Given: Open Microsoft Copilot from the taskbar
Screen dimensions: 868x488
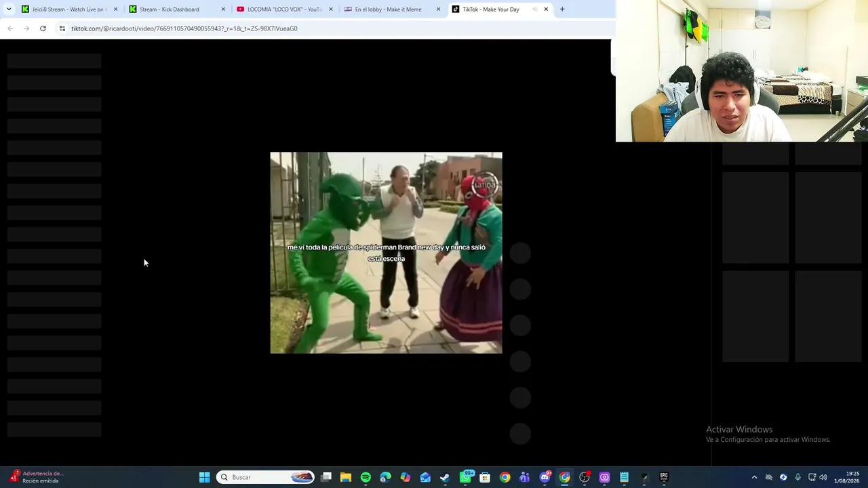Looking at the screenshot, I should pos(406,477).
